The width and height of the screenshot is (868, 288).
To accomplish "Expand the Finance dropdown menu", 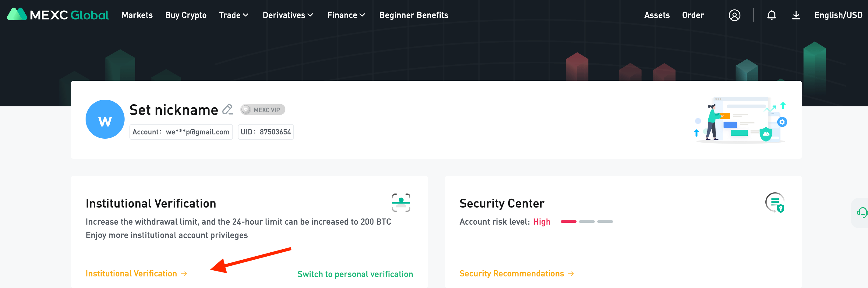I will pos(346,15).
